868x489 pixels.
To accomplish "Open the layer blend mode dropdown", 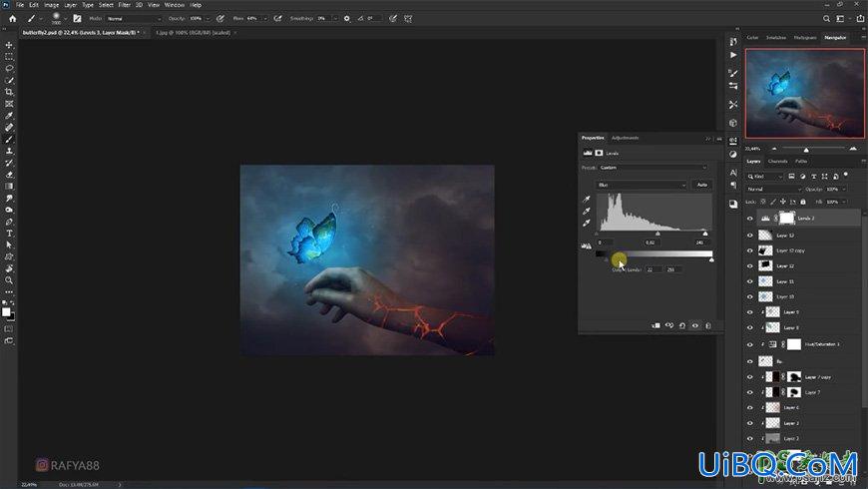I will [773, 189].
